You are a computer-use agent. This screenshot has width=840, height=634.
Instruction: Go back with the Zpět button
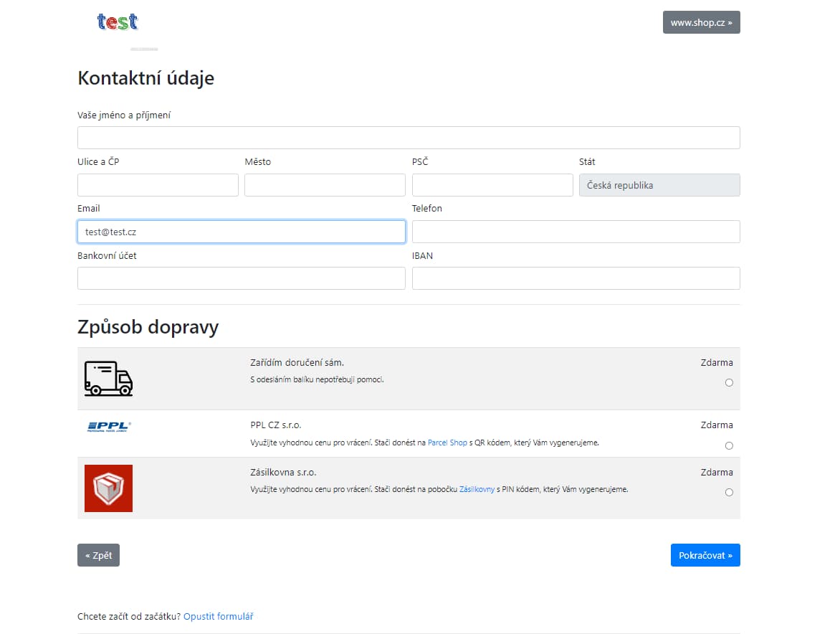[98, 555]
